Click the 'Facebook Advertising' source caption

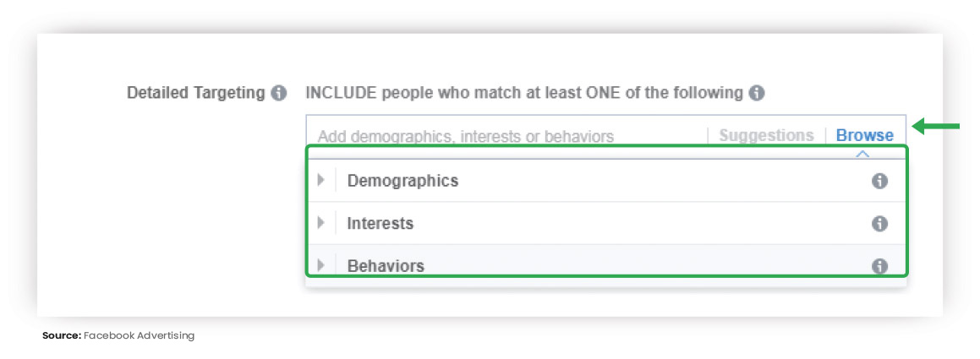[139, 336]
